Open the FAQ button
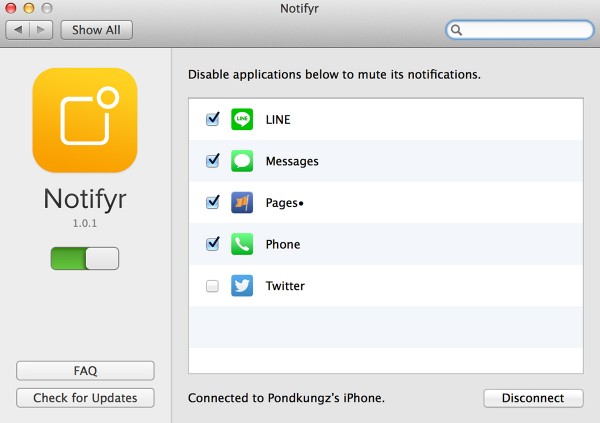 tap(85, 371)
